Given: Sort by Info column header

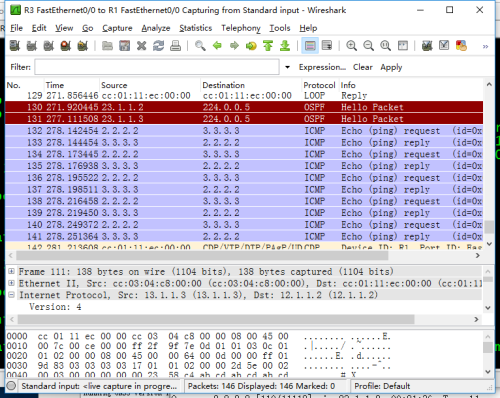Looking at the screenshot, I should pos(411,85).
